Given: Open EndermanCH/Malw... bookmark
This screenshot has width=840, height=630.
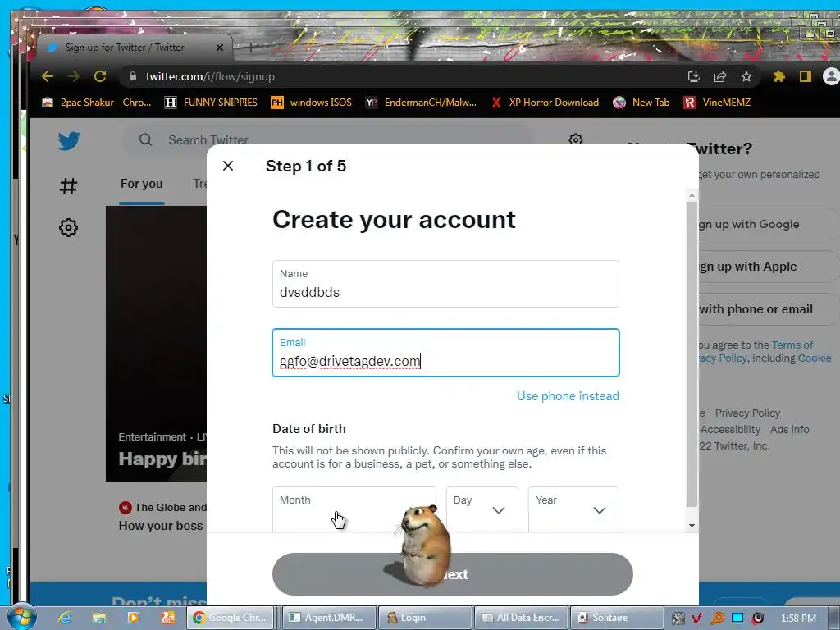Looking at the screenshot, I should [x=421, y=103].
